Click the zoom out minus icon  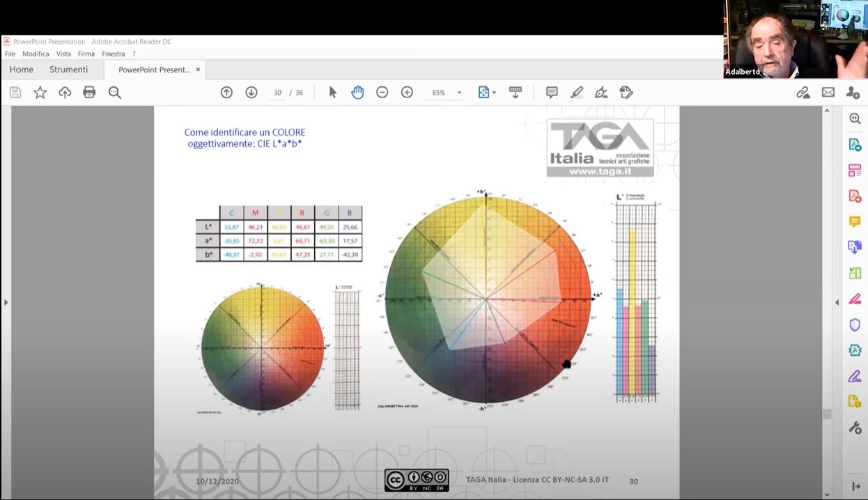[382, 92]
